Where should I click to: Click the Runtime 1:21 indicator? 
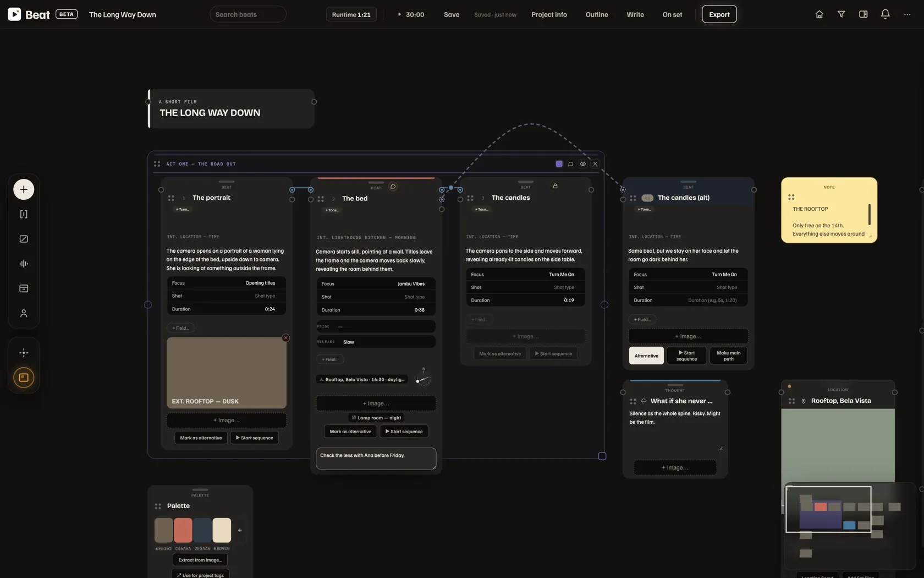pos(351,14)
